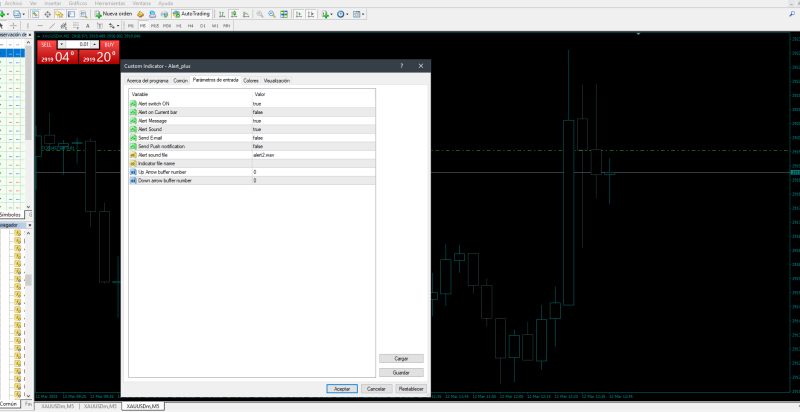Select the M5 timeframe button
Screen dimensions: 800x412
tap(142, 25)
